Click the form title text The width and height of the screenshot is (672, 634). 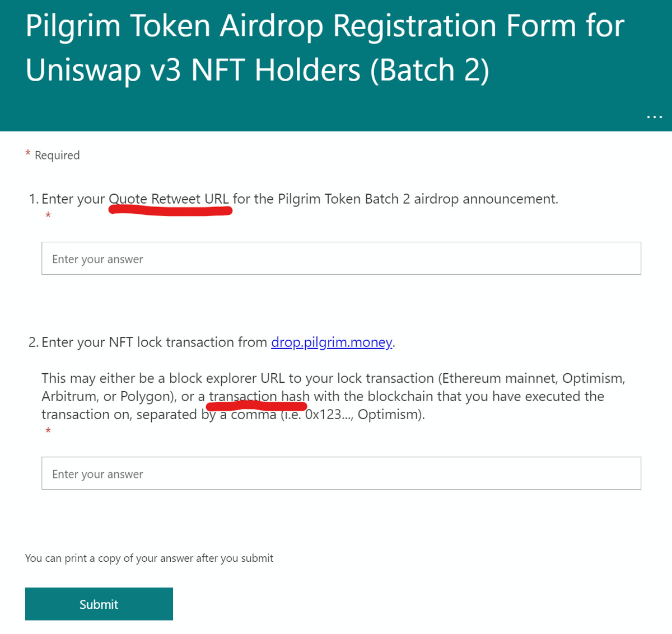(324, 48)
